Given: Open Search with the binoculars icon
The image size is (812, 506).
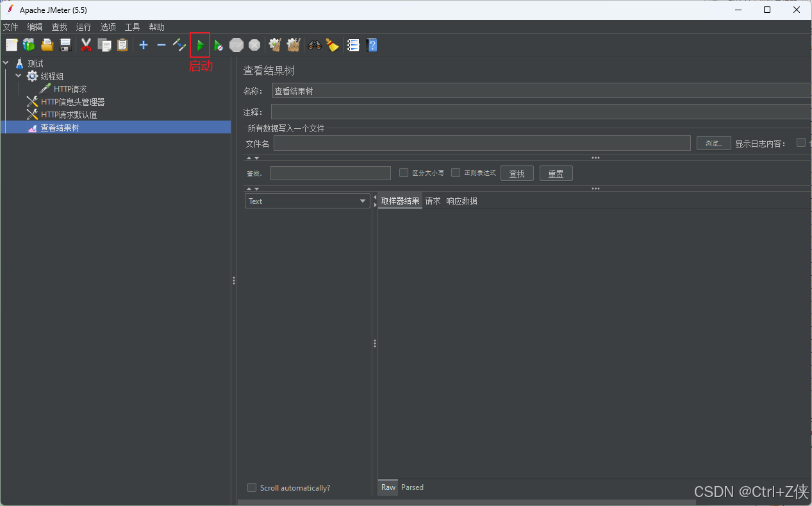Looking at the screenshot, I should 314,45.
